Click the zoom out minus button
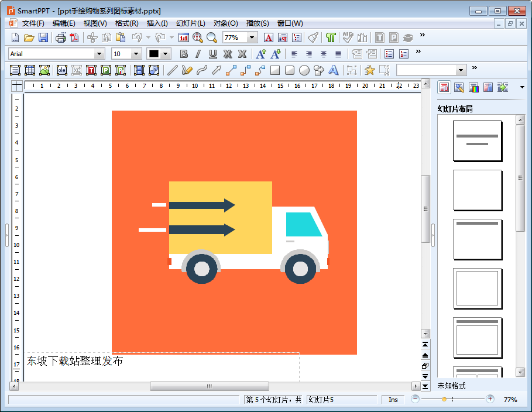 tap(415, 399)
